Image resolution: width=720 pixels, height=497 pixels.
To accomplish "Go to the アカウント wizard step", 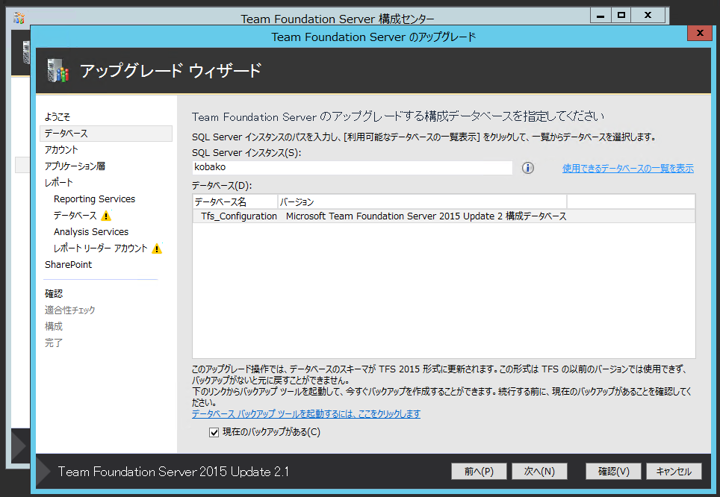I will coord(61,150).
